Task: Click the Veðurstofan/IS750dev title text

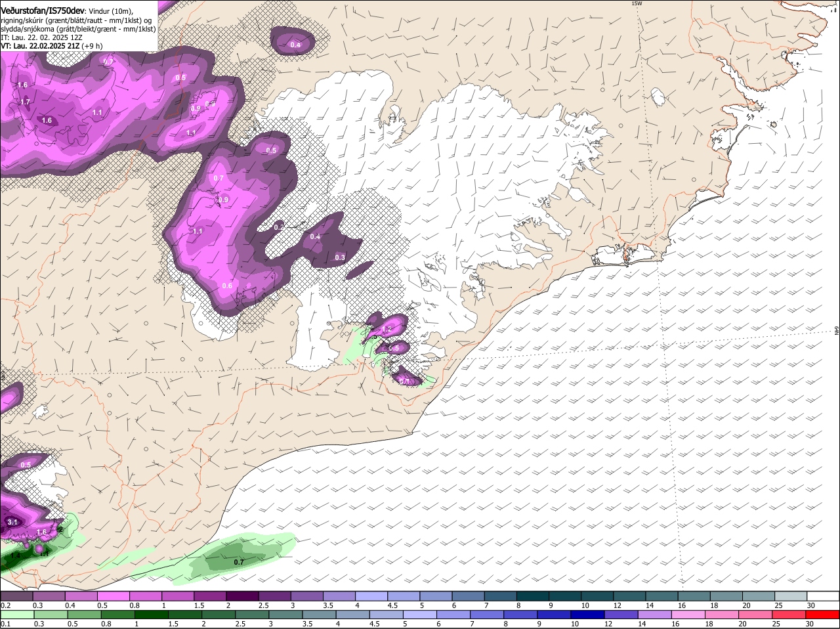Action: tap(43, 11)
